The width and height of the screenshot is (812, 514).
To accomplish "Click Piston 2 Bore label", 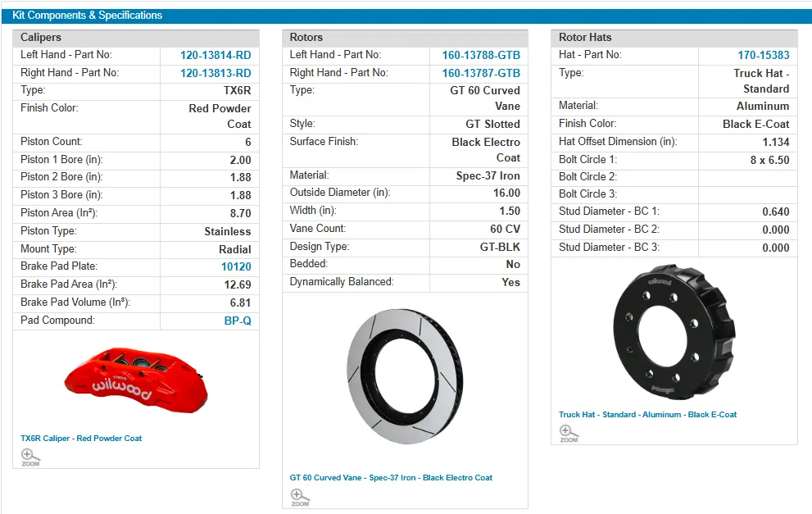I will click(61, 177).
